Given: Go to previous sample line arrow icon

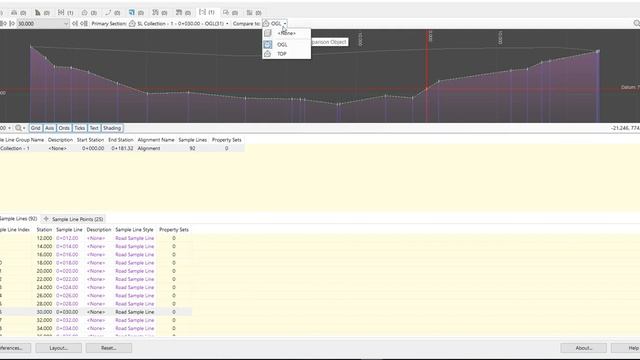Looking at the screenshot, I should tap(11, 24).
